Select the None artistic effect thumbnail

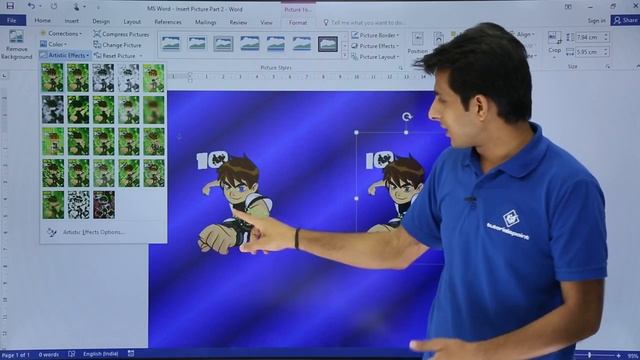53,78
